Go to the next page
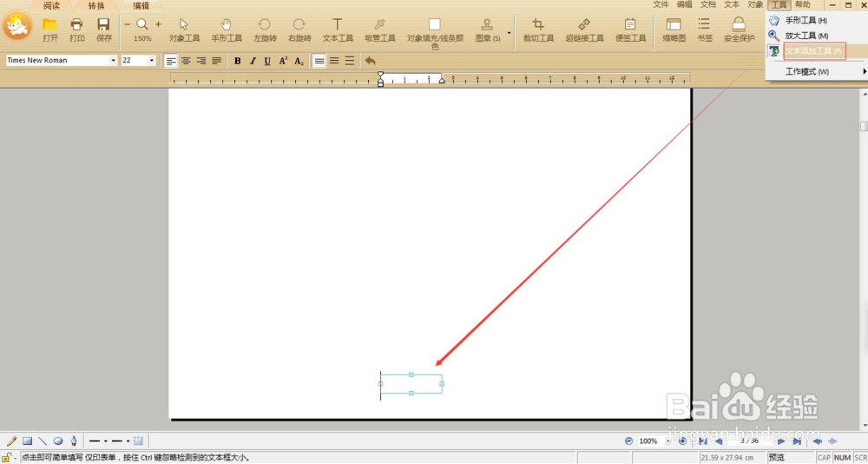 click(x=782, y=441)
